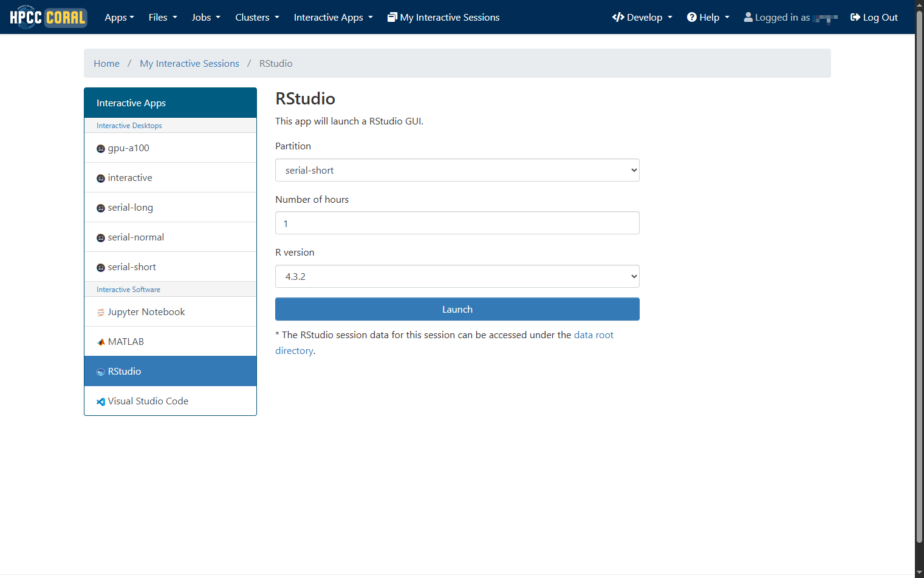The height and width of the screenshot is (578, 924).
Task: Open the R version select box
Action: [457, 276]
